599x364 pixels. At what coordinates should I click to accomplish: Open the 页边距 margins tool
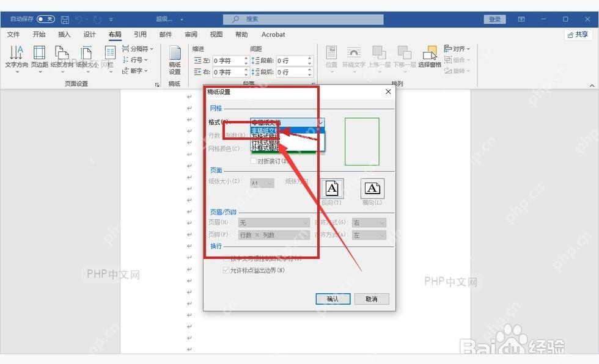pos(39,59)
